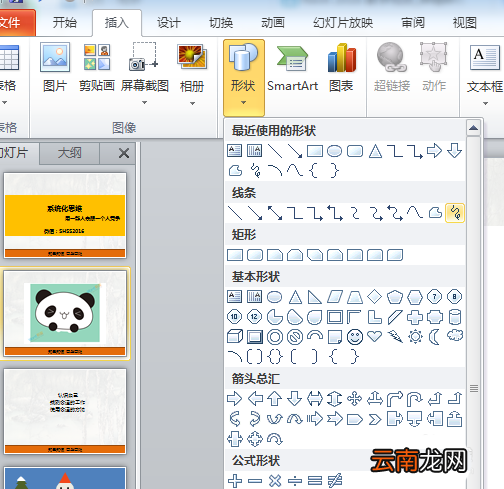The height and width of the screenshot is (489, 504).
Task: Select the Left-Right Arrow in Block Arrows
Action: coord(315,399)
